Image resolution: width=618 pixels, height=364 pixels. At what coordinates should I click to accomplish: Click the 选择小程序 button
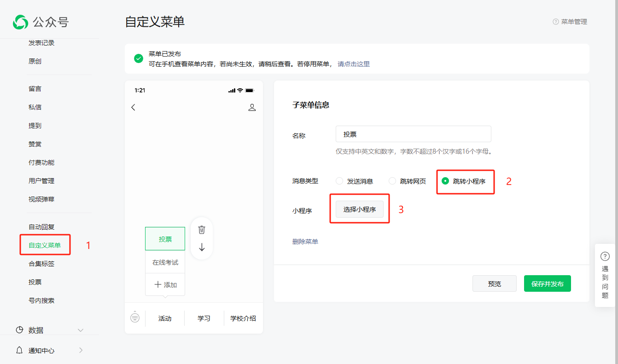(x=360, y=209)
